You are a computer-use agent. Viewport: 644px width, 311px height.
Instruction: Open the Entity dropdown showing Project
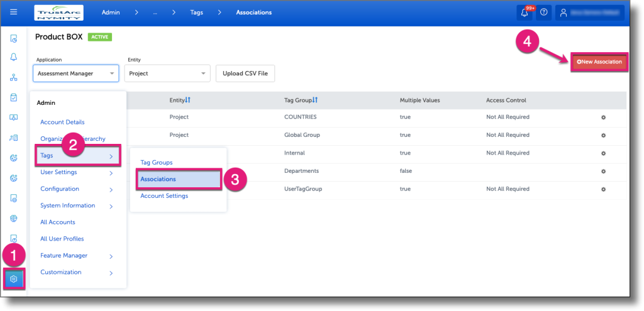[167, 74]
